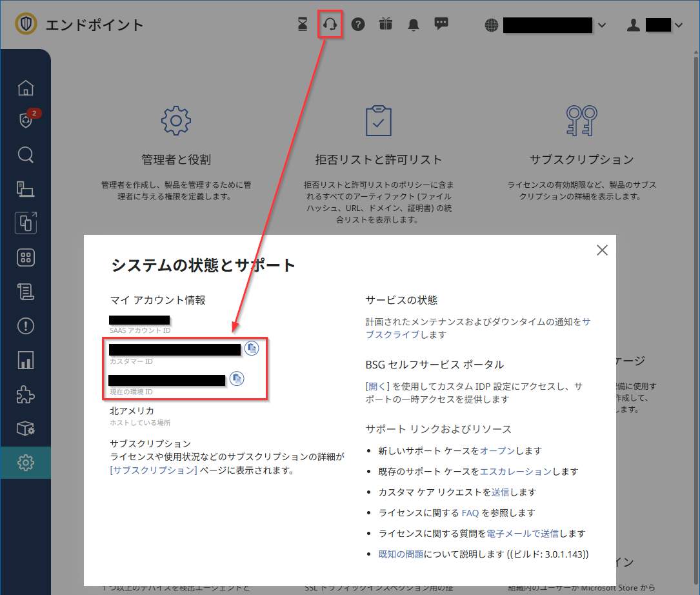Click the サブスクリプション card heading

(x=582, y=159)
